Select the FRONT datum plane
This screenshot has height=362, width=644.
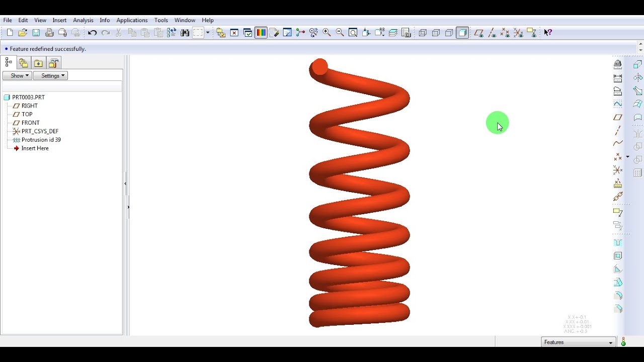click(x=31, y=123)
